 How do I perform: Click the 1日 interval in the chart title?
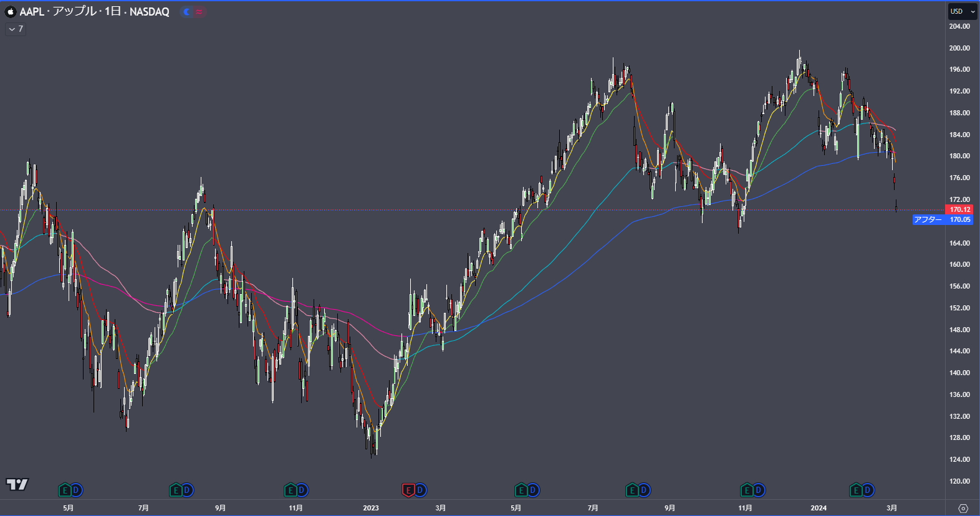(x=113, y=12)
